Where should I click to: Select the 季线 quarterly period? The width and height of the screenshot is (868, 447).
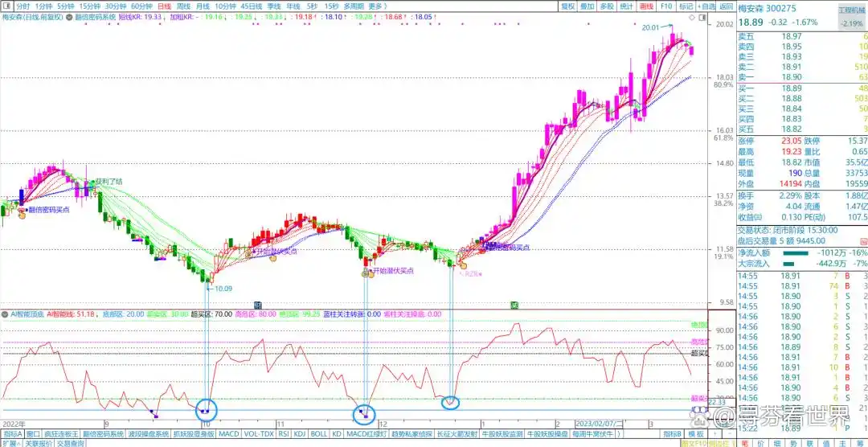pos(273,6)
